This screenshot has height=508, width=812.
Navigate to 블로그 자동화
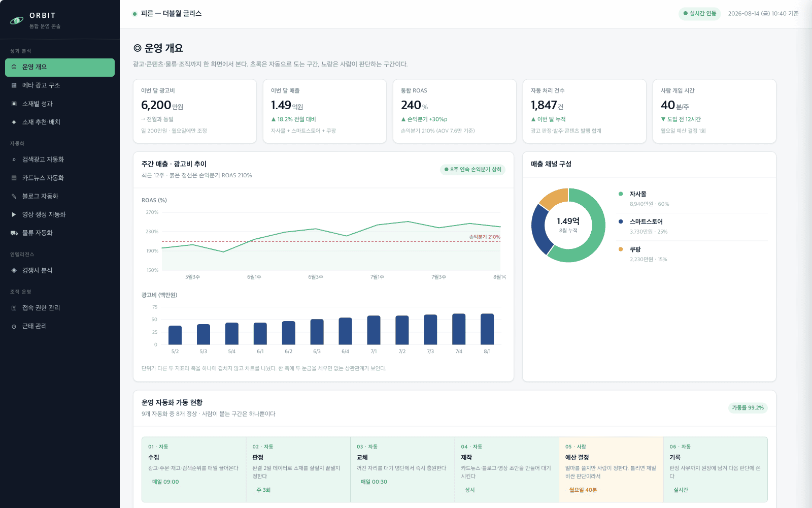pos(60,196)
